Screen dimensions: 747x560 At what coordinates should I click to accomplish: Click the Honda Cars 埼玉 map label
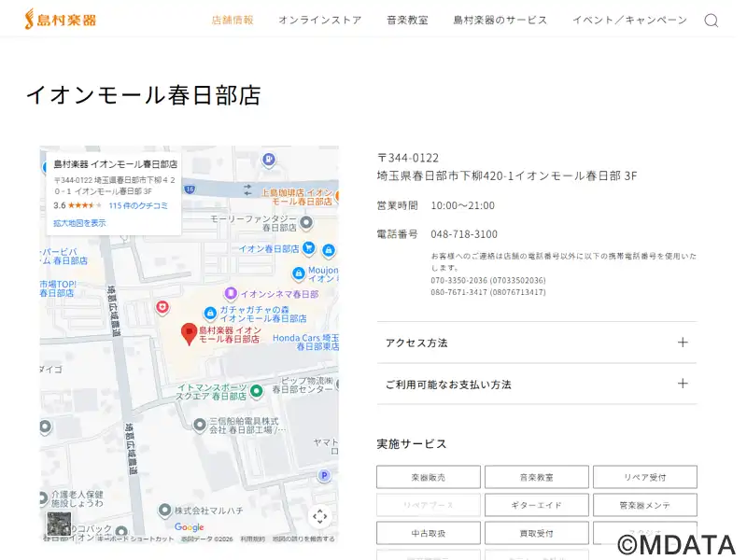point(306,342)
